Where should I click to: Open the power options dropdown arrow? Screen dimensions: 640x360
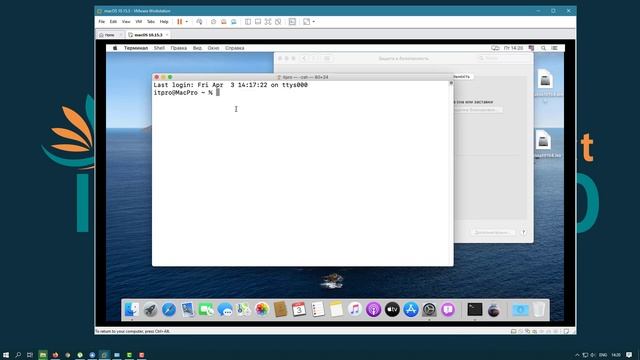(187, 22)
